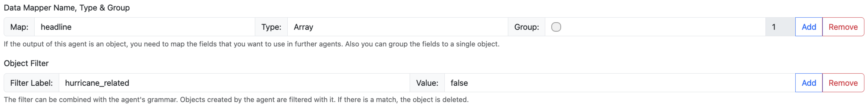Click the Filter Label field with hurricane_related
868x107 pixels.
click(x=234, y=83)
